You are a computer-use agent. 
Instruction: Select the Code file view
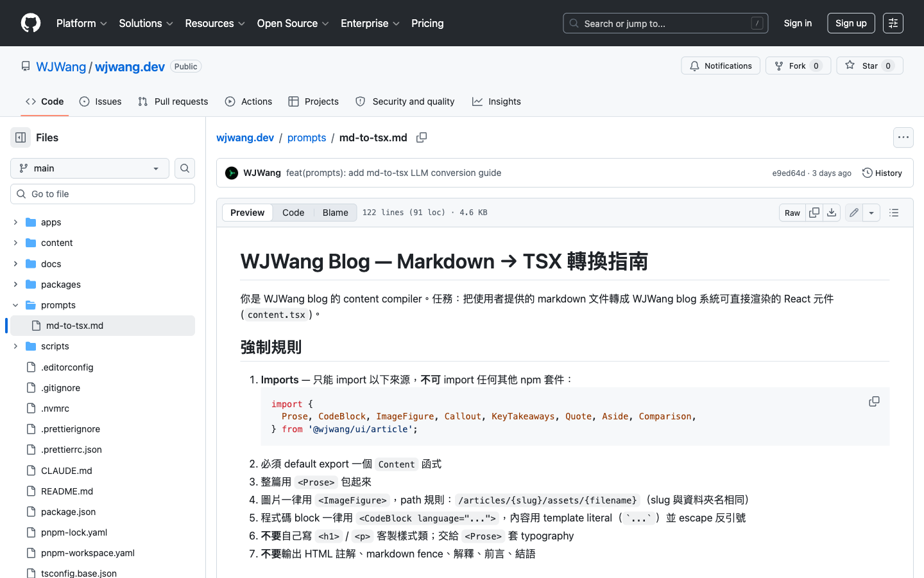click(x=293, y=213)
